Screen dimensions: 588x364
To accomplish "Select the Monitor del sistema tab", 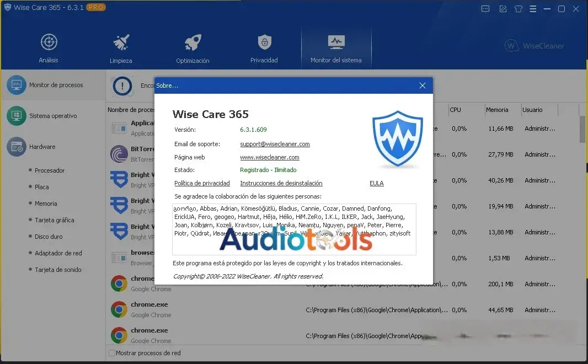I will [x=336, y=48].
